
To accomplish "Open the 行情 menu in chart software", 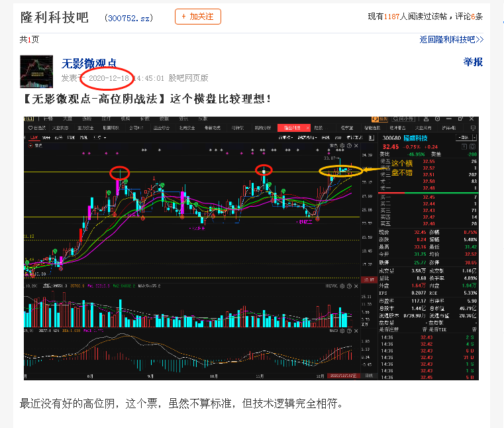I will coord(48,119).
